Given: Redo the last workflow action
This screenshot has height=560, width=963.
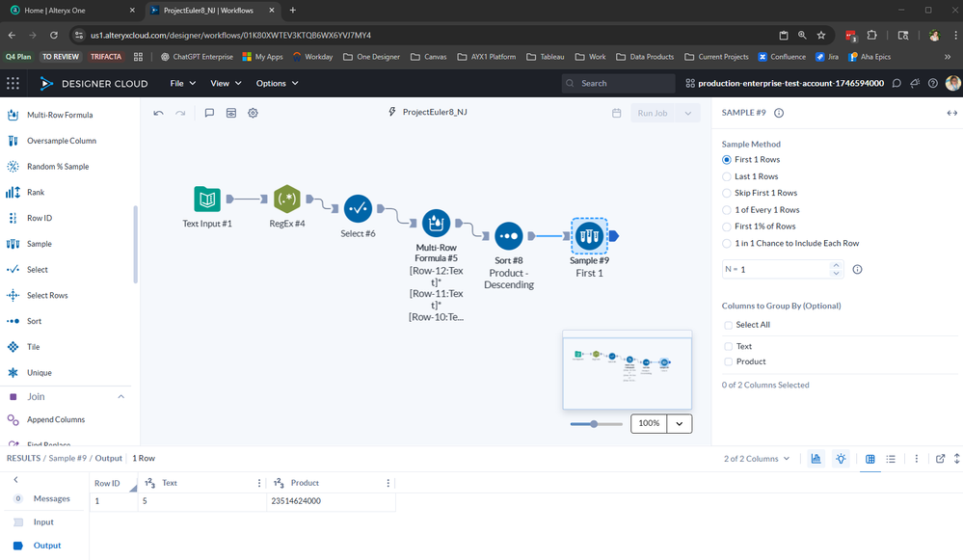Looking at the screenshot, I should click(x=180, y=113).
